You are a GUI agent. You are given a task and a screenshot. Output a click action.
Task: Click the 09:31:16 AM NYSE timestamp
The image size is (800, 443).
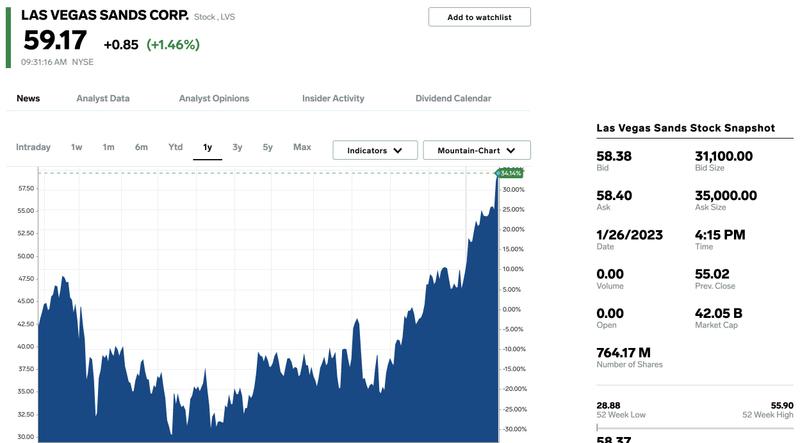tap(57, 62)
